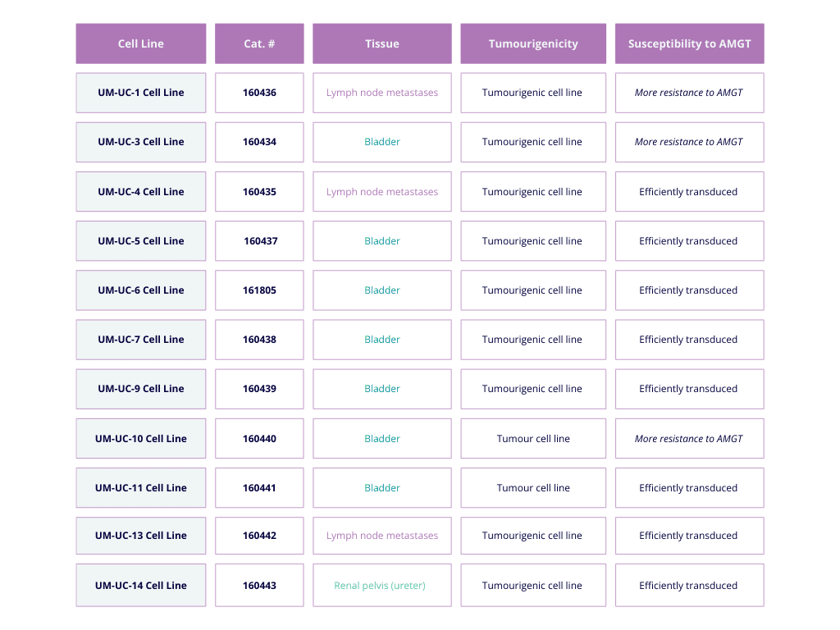Click the Tissue column header
Screen dimensions: 840x630
[x=382, y=43]
